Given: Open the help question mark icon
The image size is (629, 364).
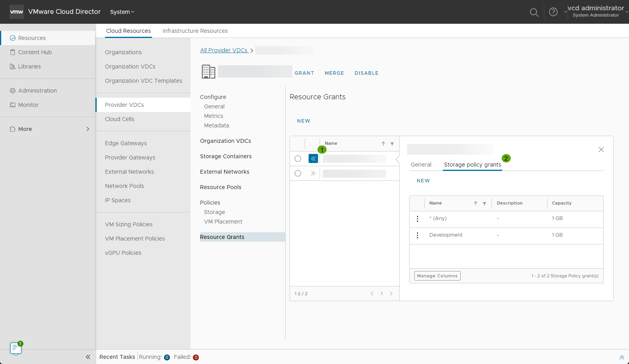Looking at the screenshot, I should (553, 12).
